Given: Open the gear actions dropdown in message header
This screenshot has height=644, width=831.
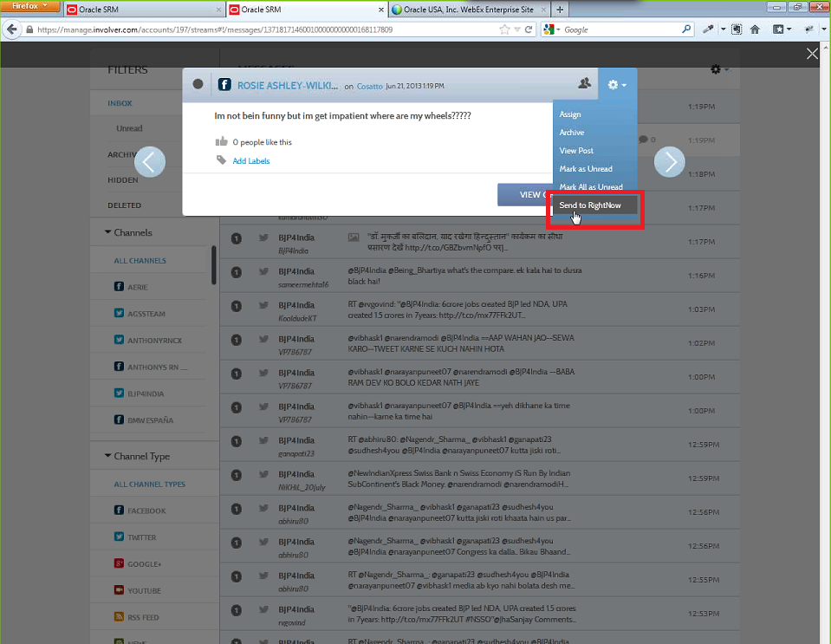Looking at the screenshot, I should [x=616, y=85].
